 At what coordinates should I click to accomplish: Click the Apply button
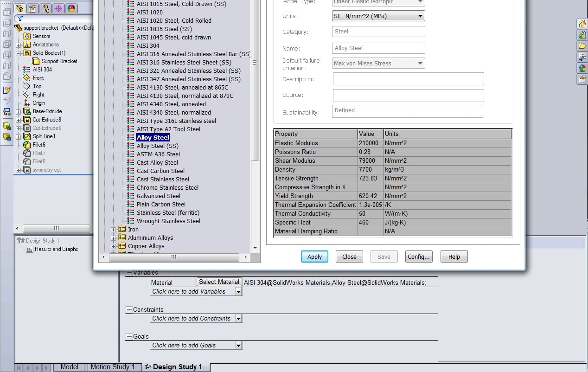click(x=314, y=257)
